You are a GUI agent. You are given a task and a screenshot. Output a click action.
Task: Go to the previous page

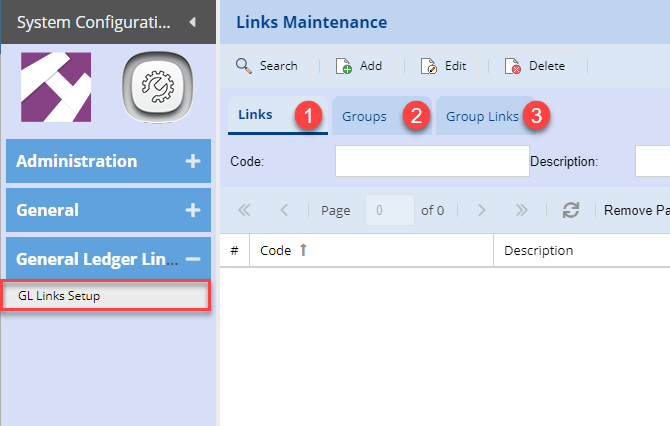pos(285,211)
